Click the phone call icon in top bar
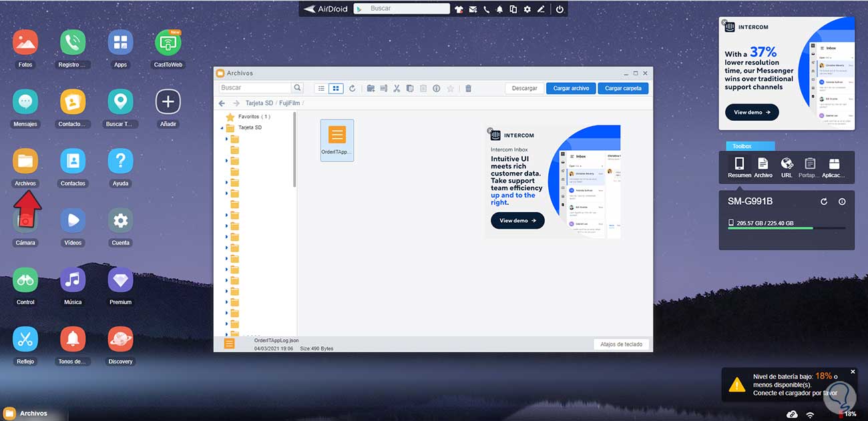868x421 pixels. coord(486,9)
